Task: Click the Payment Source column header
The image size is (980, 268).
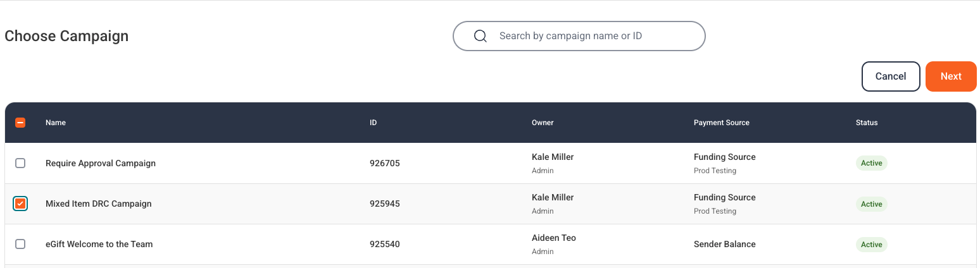Action: pos(721,123)
